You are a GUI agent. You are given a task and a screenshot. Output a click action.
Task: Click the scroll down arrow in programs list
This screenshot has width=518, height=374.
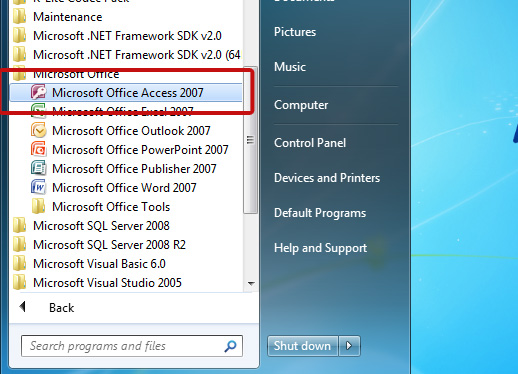251,284
